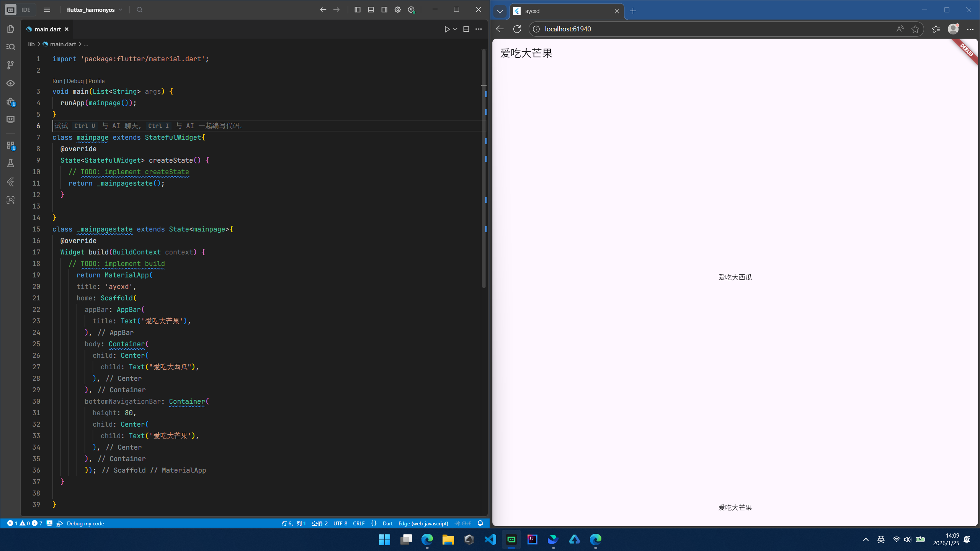The image size is (980, 551).
Task: Open the Testing flask icon
Action: coord(11,163)
